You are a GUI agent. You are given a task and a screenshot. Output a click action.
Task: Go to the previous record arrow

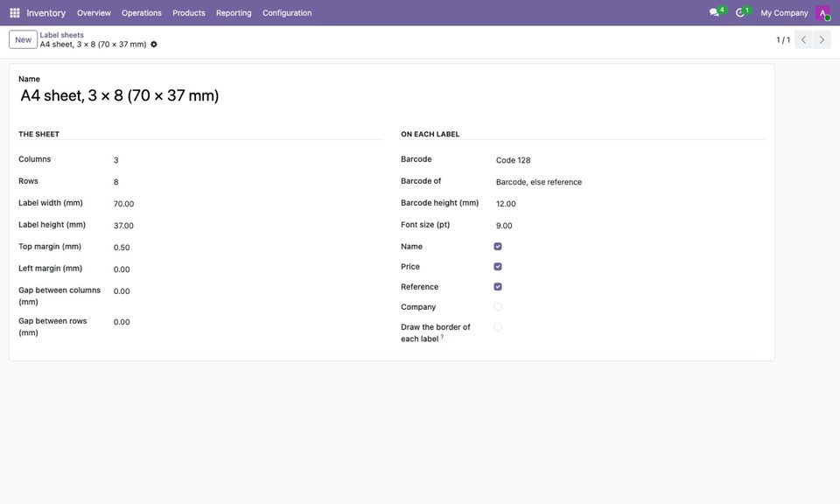(x=803, y=39)
